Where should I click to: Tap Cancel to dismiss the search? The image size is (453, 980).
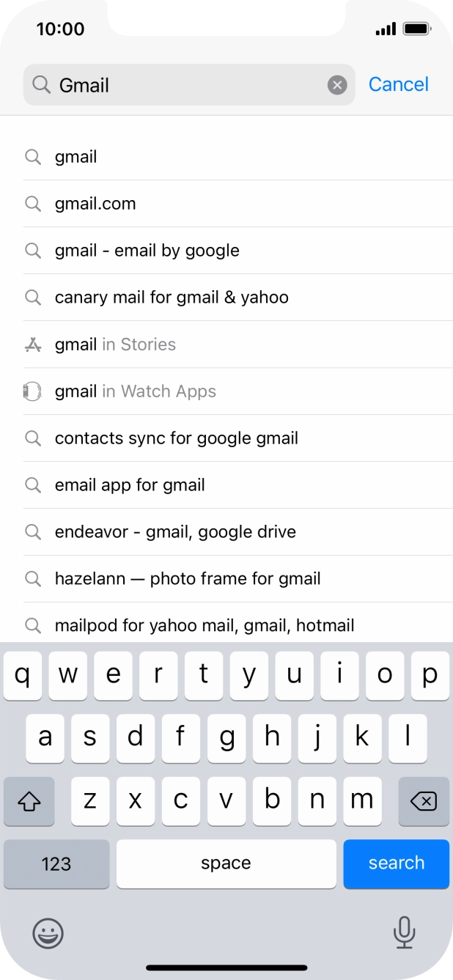(x=398, y=84)
